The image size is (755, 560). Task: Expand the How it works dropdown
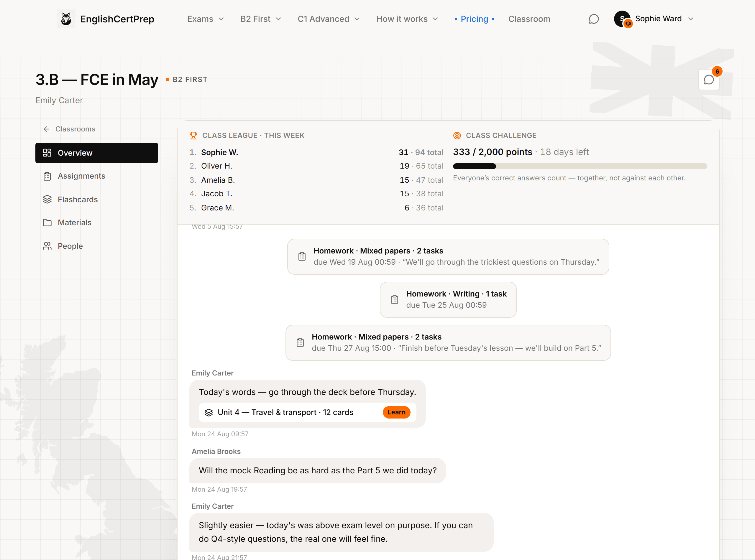click(407, 19)
